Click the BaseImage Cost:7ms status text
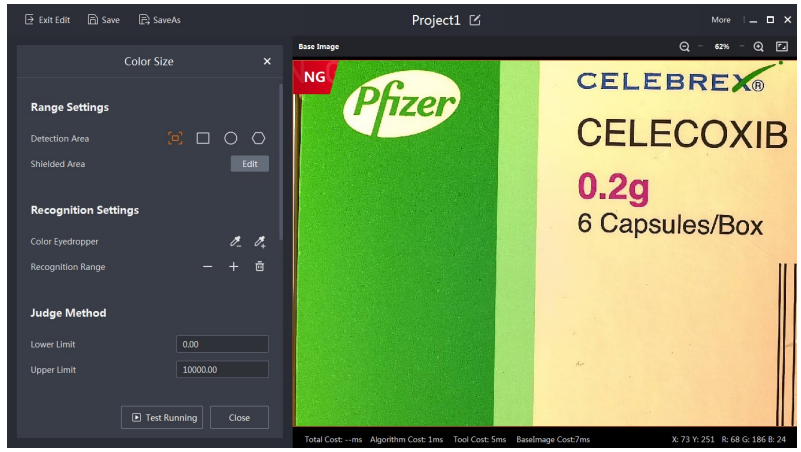Screen dimensions: 801x452 coord(553,439)
